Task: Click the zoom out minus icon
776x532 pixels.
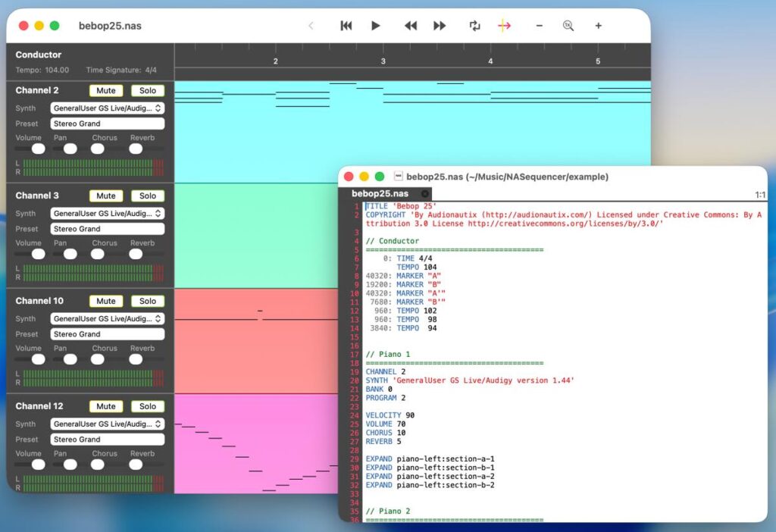Action: click(539, 26)
